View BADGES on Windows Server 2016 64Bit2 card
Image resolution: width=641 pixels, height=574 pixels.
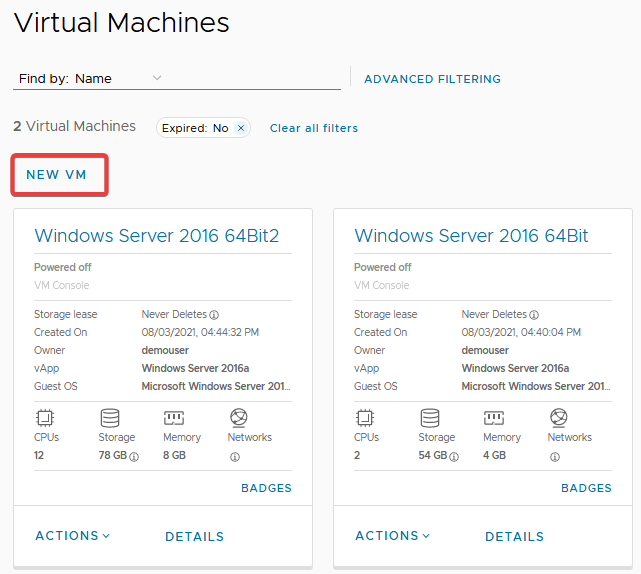coord(266,488)
